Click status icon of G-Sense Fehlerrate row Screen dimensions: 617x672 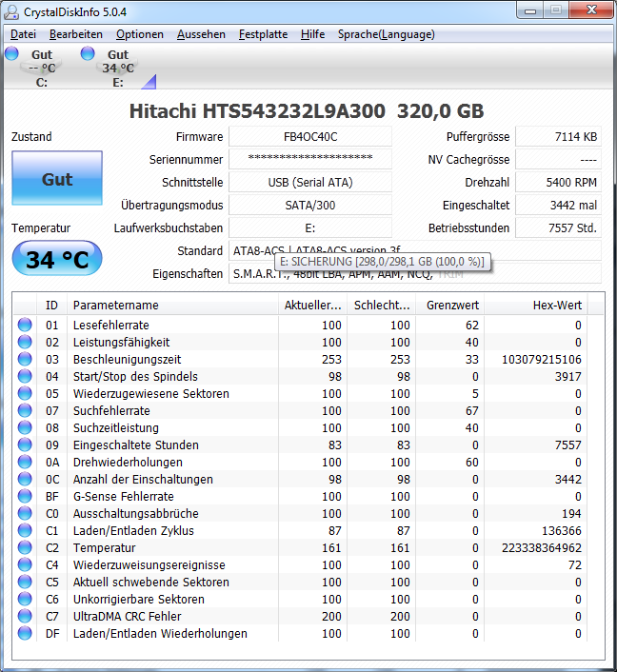25,496
